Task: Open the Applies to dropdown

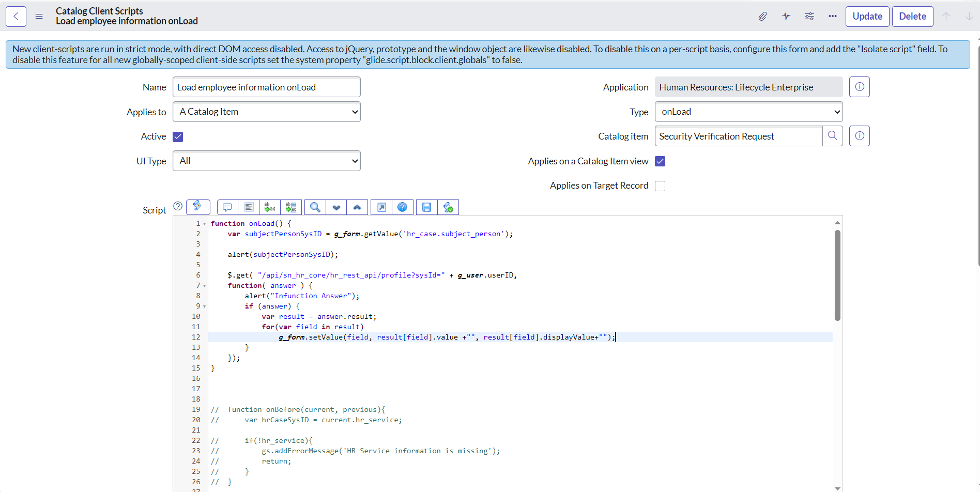Action: point(266,112)
